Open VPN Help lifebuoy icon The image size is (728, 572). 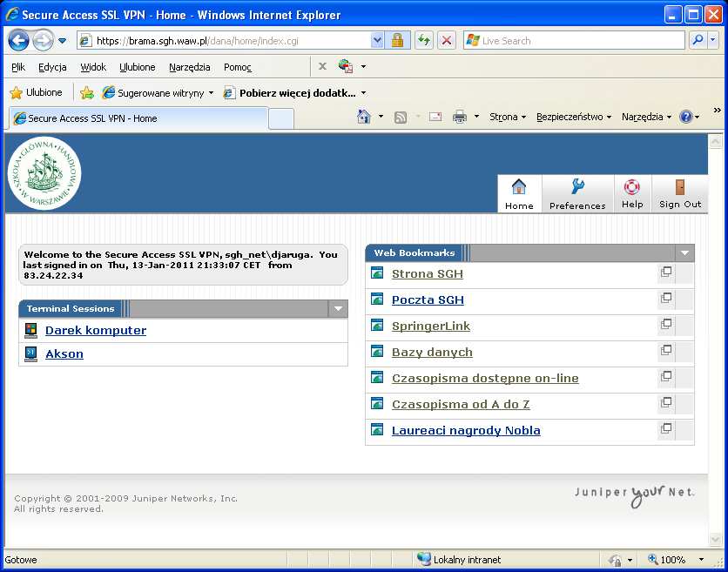pyautogui.click(x=632, y=186)
